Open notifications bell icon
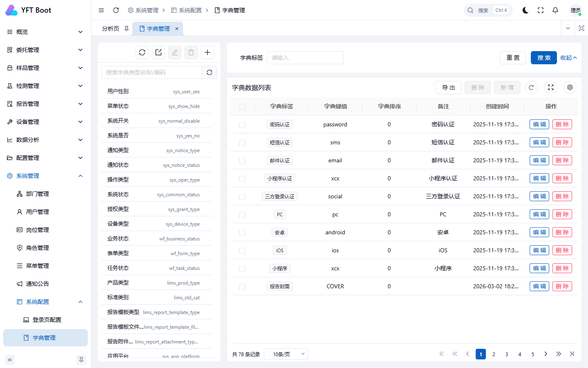 coord(555,10)
